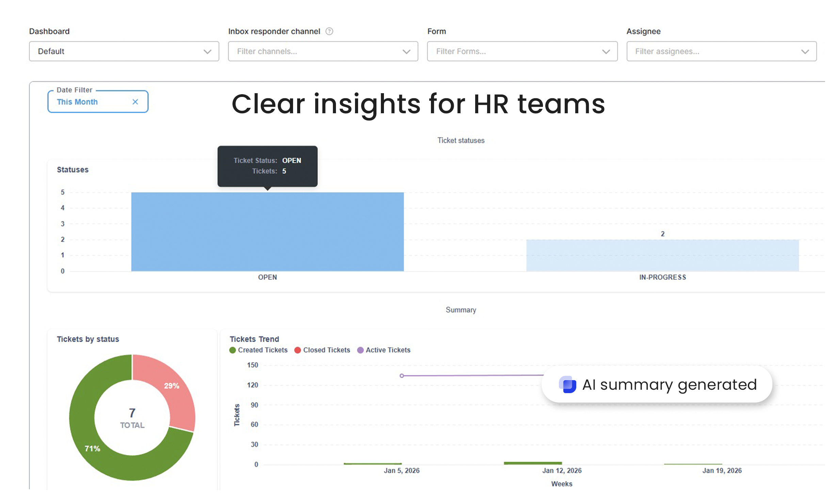Open the Dashboard Default dropdown

124,51
